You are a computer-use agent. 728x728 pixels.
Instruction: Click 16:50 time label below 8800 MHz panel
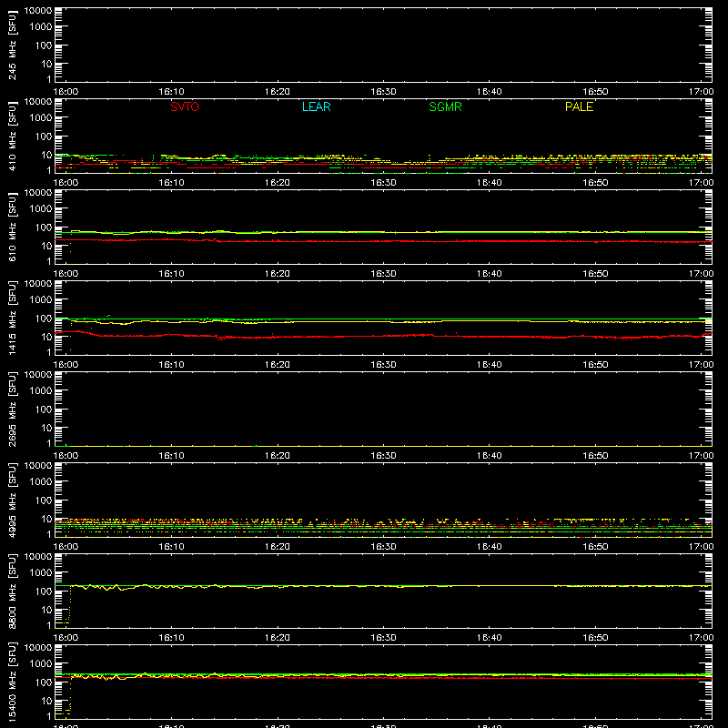pos(595,638)
